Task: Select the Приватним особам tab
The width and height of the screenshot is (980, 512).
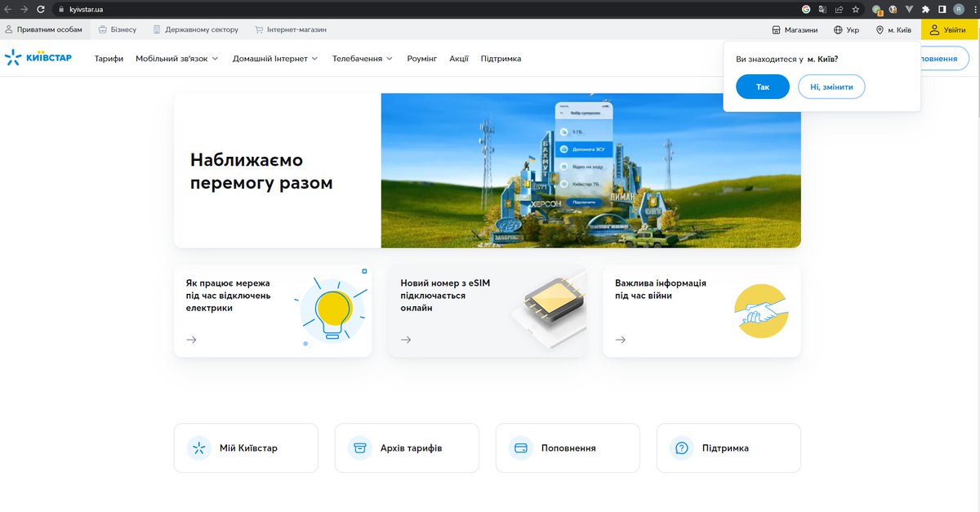Action: pos(44,29)
